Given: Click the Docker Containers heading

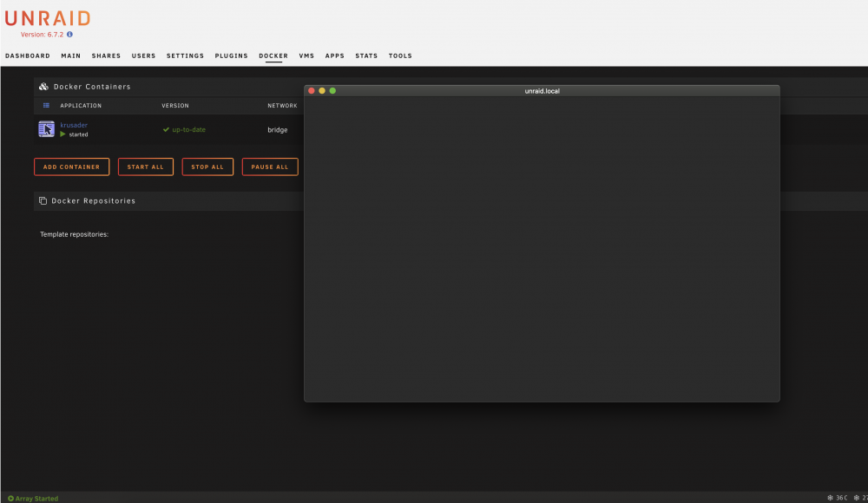Looking at the screenshot, I should (92, 87).
